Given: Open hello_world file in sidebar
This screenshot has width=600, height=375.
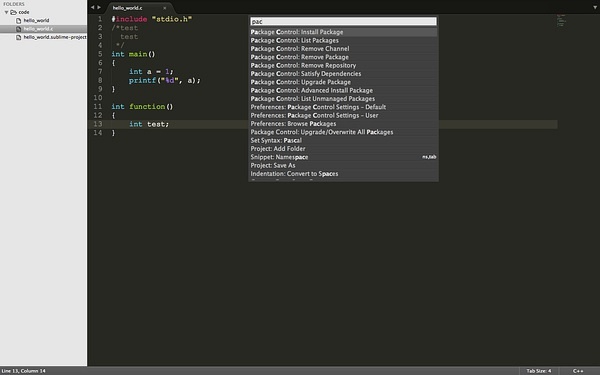Looking at the screenshot, I should coord(36,21).
